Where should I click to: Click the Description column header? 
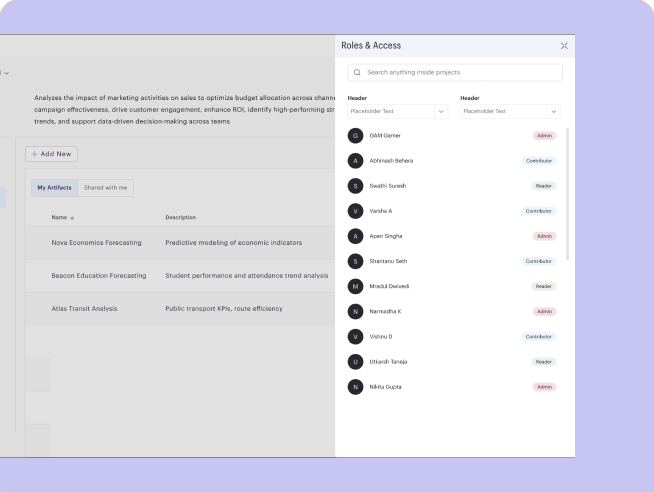point(181,217)
